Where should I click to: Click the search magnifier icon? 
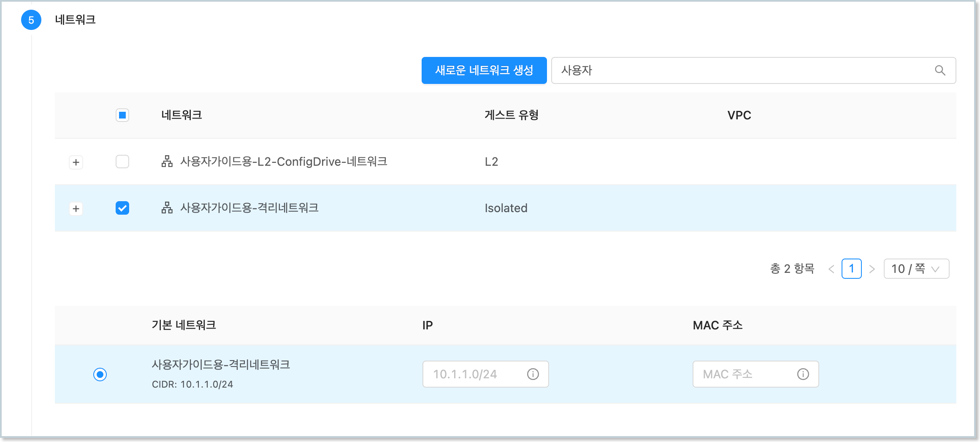940,70
